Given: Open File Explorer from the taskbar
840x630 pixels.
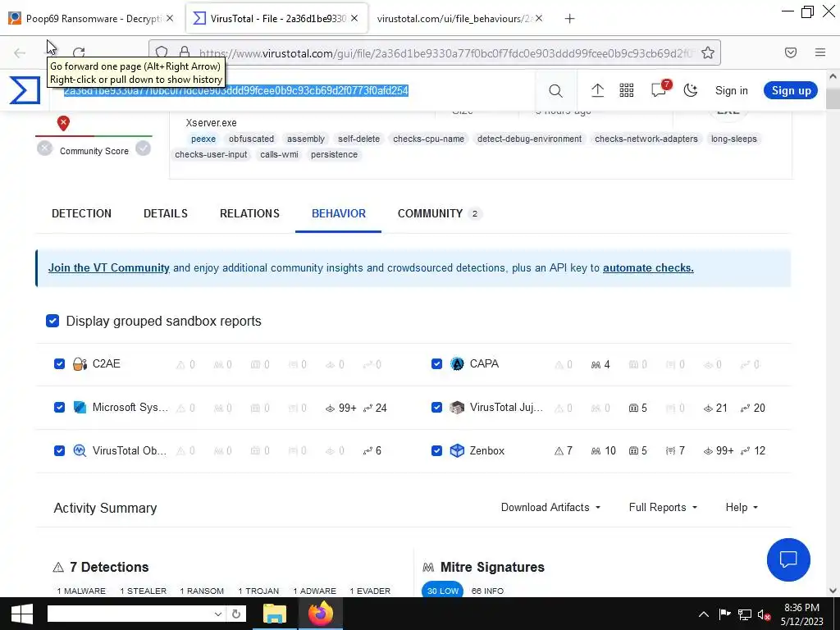Looking at the screenshot, I should (x=274, y=614).
